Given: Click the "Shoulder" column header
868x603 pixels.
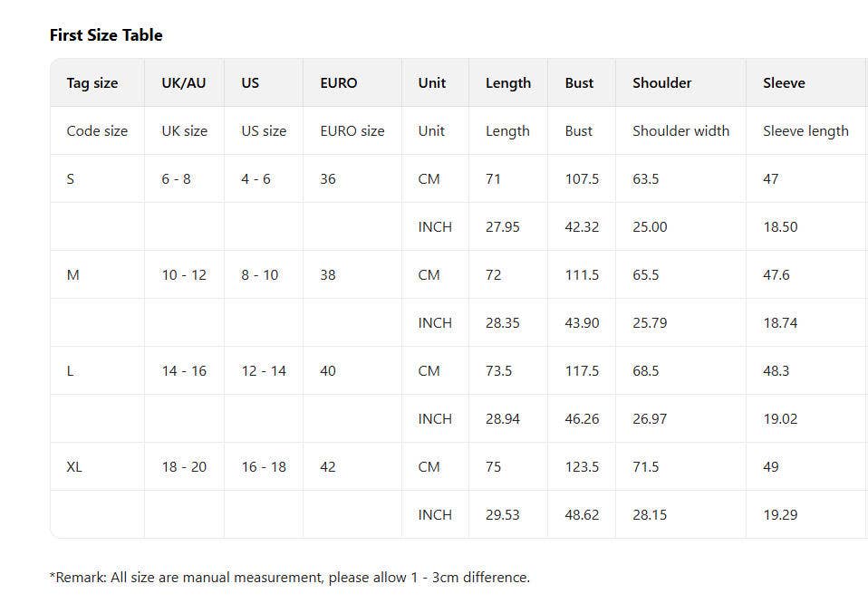Looking at the screenshot, I should pyautogui.click(x=661, y=82).
